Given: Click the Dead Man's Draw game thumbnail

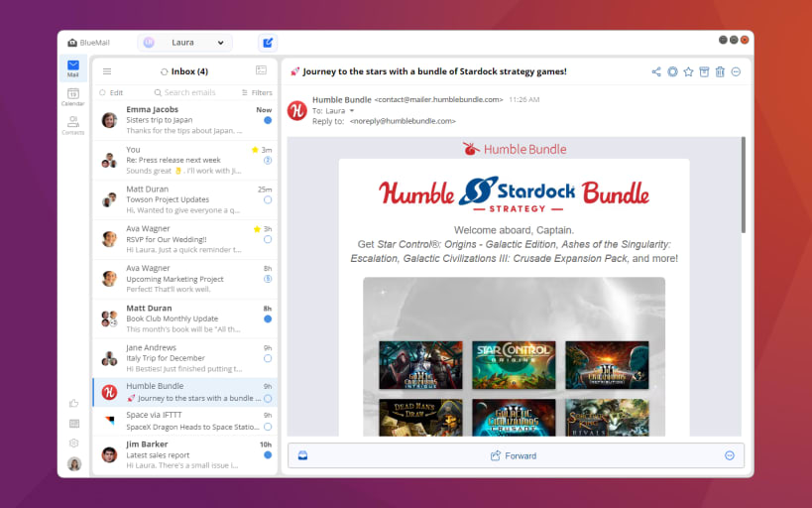Looking at the screenshot, I should coord(420,418).
